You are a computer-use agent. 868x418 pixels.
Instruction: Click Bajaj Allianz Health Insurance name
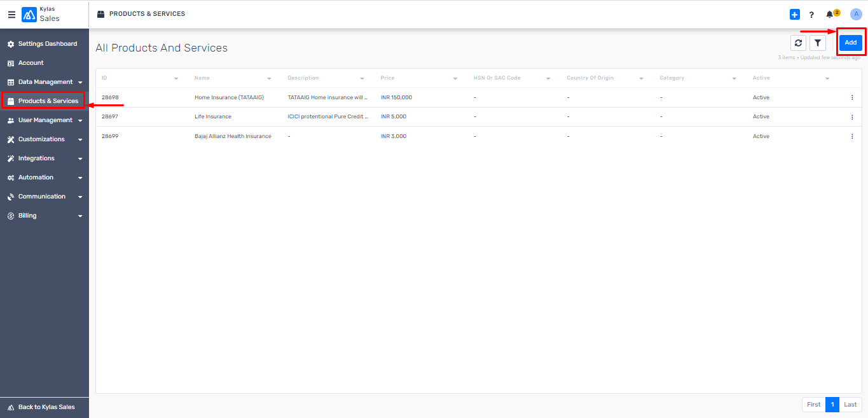[x=233, y=136]
